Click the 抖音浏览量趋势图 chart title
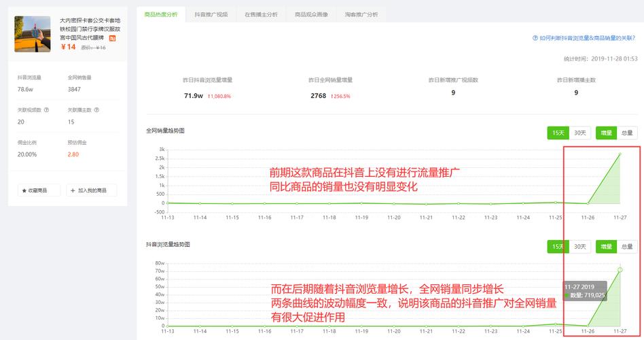Screen dimensions: 644x340 pos(168,245)
